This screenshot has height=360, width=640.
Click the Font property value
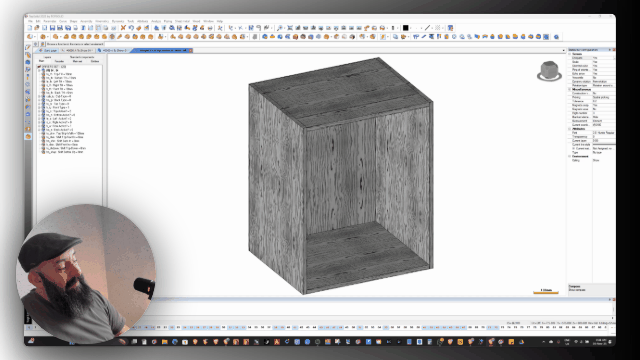[603, 133]
